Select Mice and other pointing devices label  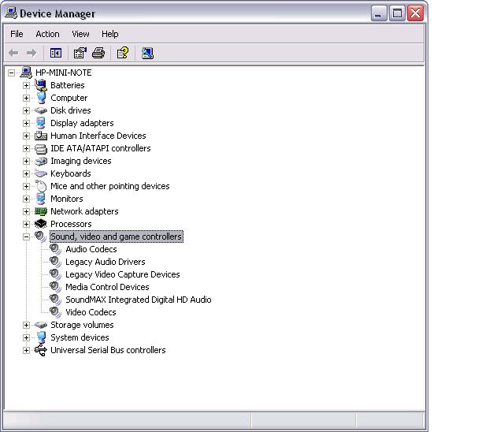(x=110, y=186)
